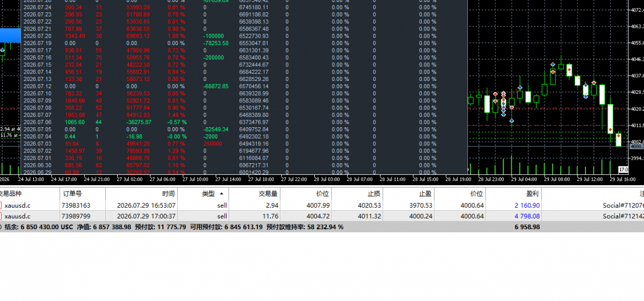
Task: Click the green percentage -0.57 %
Action: [x=177, y=122]
